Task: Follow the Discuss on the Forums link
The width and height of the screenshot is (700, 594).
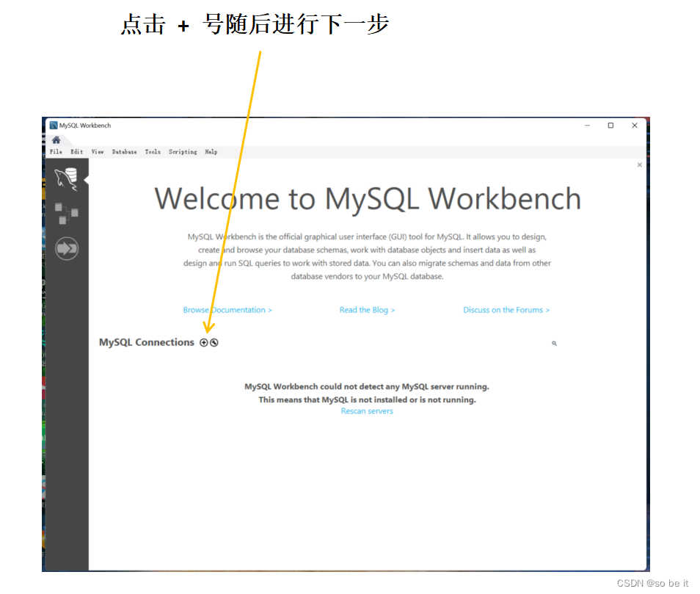Action: (506, 310)
